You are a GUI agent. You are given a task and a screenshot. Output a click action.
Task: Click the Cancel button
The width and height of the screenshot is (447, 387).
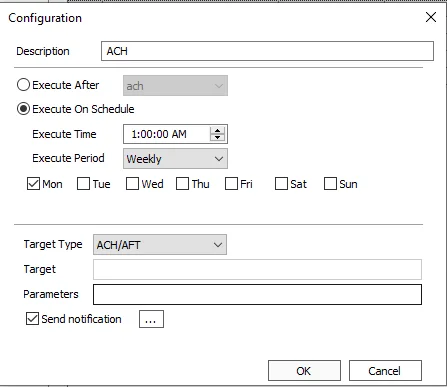385,370
